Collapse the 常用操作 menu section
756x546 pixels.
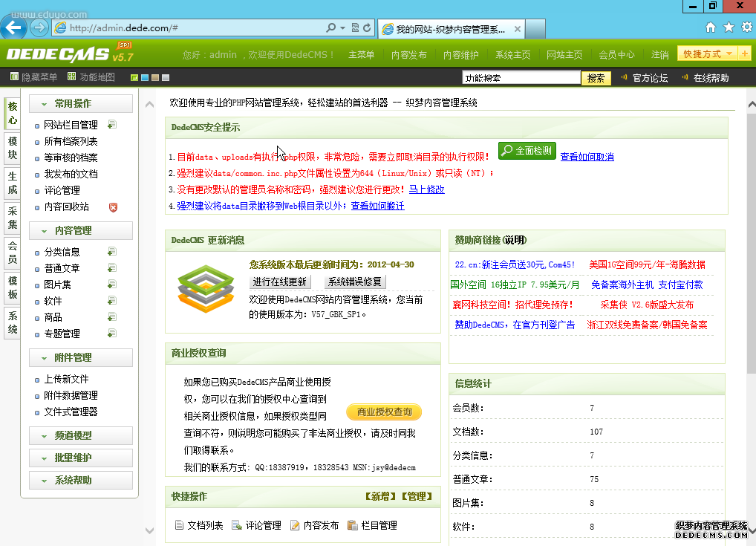tap(81, 104)
